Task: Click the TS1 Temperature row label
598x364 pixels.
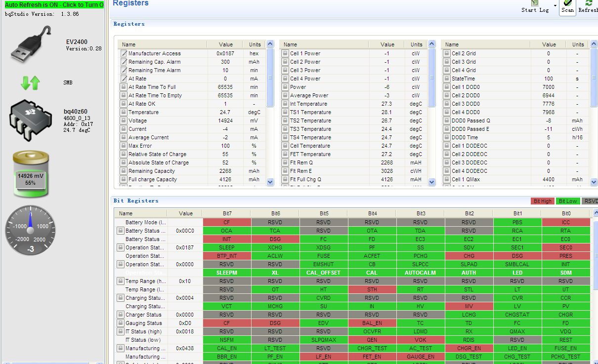Action: coord(310,112)
